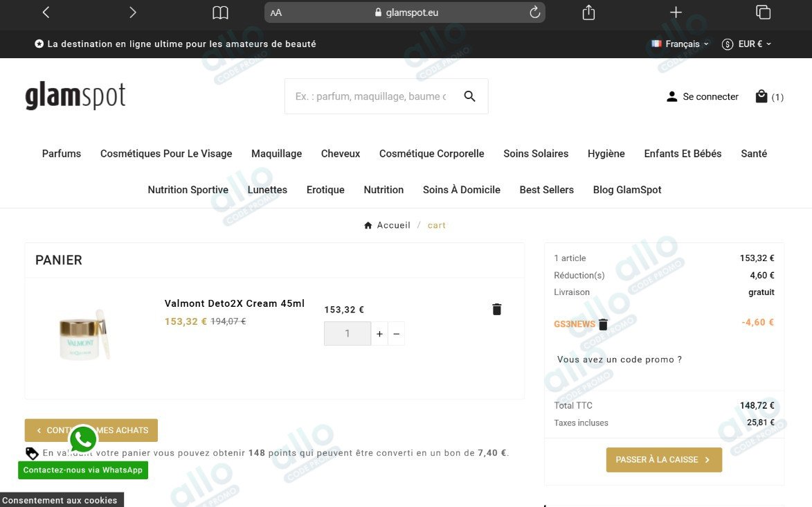Open the Parfums menu
The width and height of the screenshot is (812, 507).
(62, 154)
